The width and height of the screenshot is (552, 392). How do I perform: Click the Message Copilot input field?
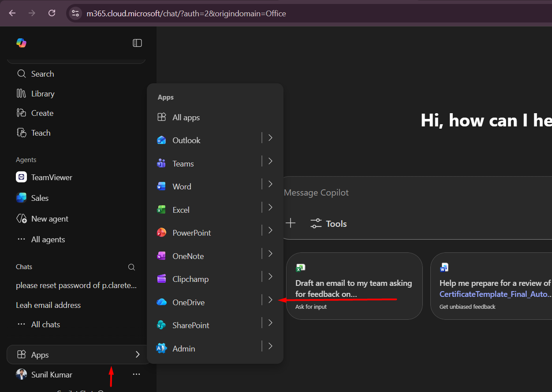397,193
